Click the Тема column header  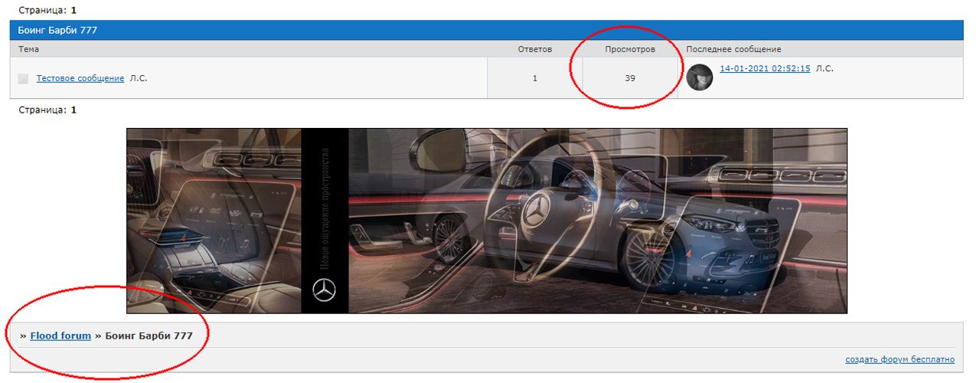[28, 49]
